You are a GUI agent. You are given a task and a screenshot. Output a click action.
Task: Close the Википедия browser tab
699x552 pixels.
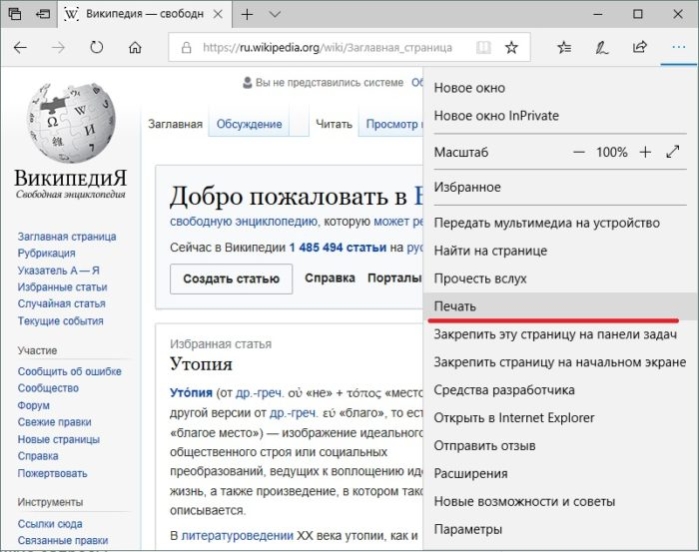tap(218, 14)
